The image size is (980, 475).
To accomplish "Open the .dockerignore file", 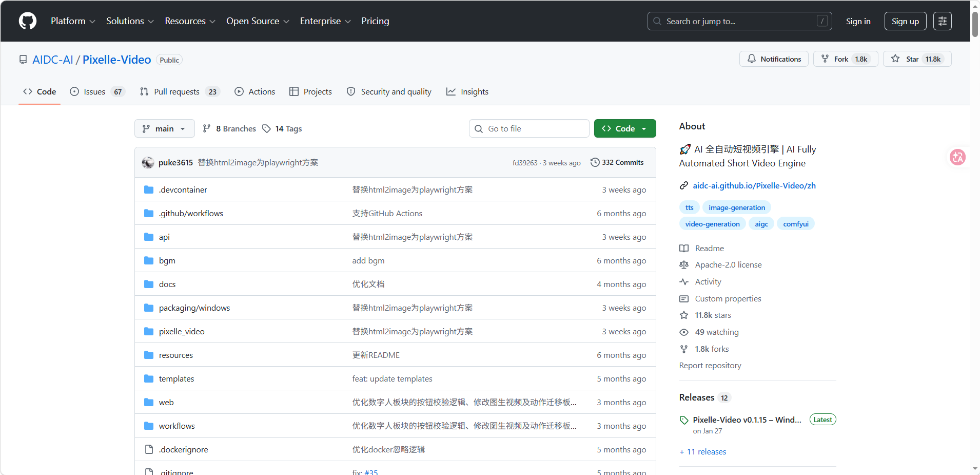I will 183,449.
